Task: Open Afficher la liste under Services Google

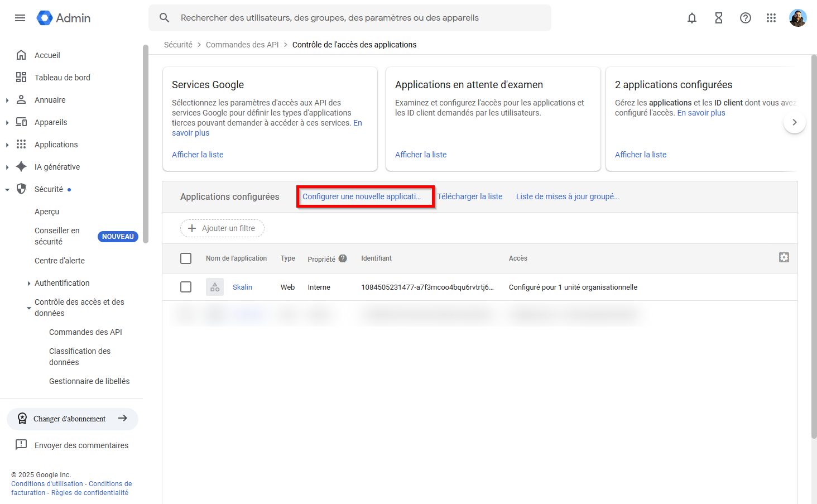Action: [198, 154]
